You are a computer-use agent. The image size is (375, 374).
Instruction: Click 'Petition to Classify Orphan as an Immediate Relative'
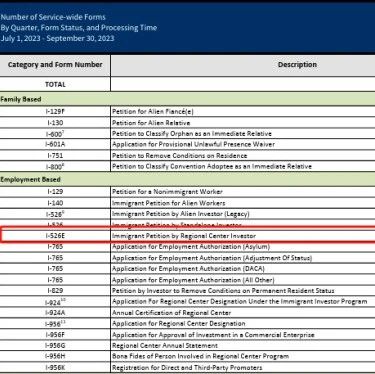192,134
